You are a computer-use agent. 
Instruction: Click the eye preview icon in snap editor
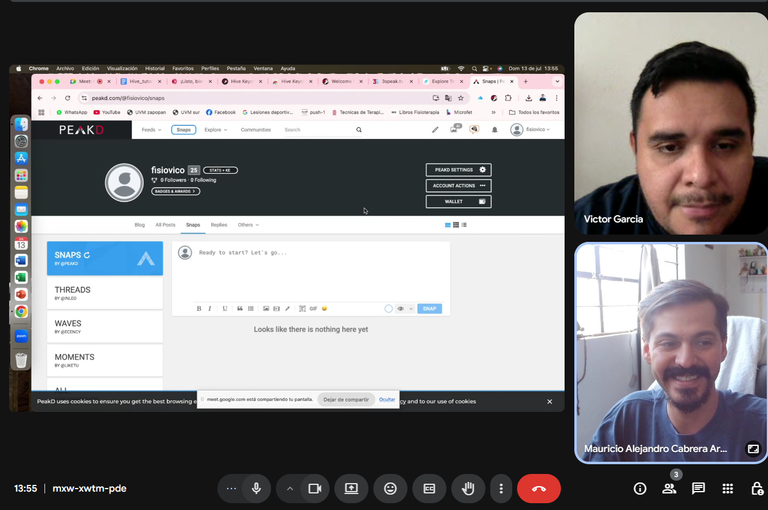(x=401, y=309)
